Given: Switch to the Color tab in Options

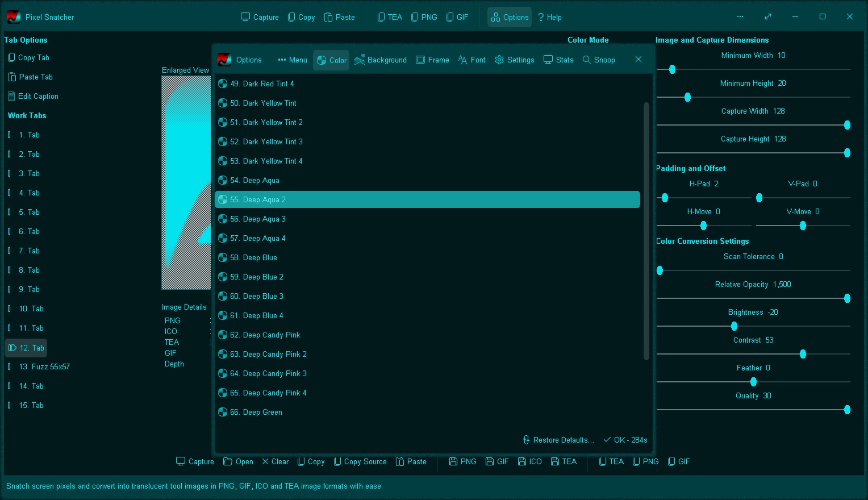Looking at the screenshot, I should (x=331, y=60).
